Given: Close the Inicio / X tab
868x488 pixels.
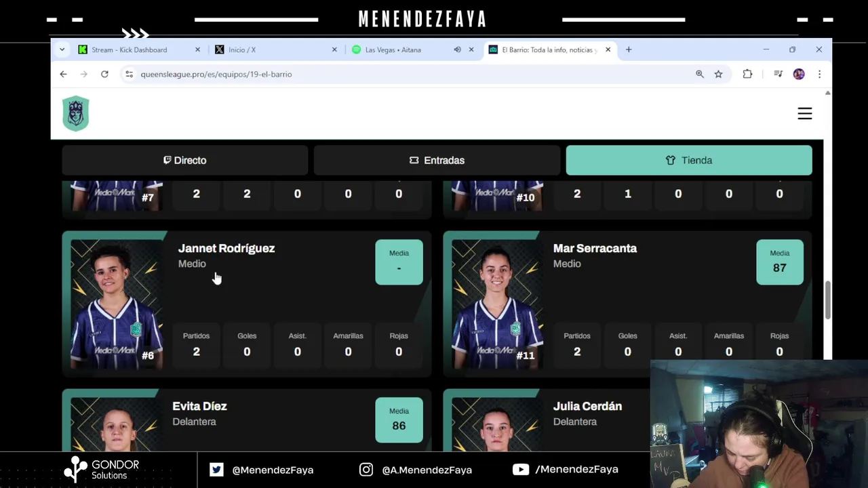Looking at the screenshot, I should [x=334, y=49].
